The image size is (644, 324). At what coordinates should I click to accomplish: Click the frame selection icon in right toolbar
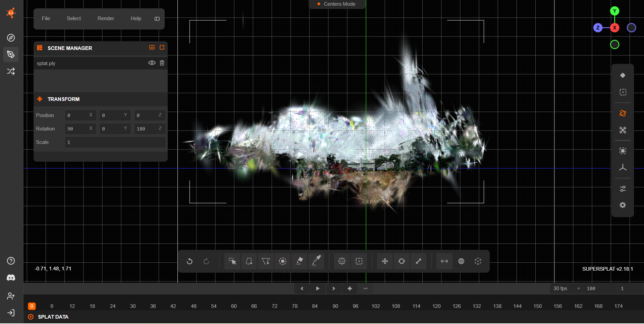tap(623, 151)
